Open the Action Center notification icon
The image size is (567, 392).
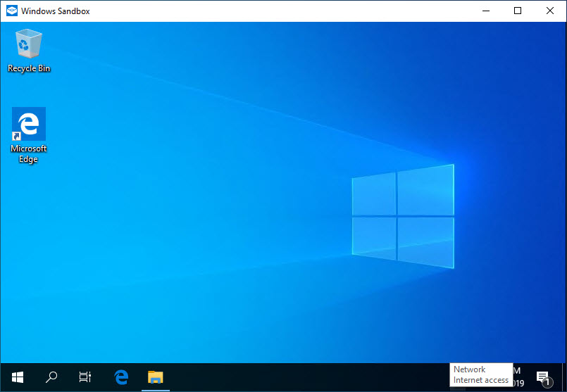544,378
